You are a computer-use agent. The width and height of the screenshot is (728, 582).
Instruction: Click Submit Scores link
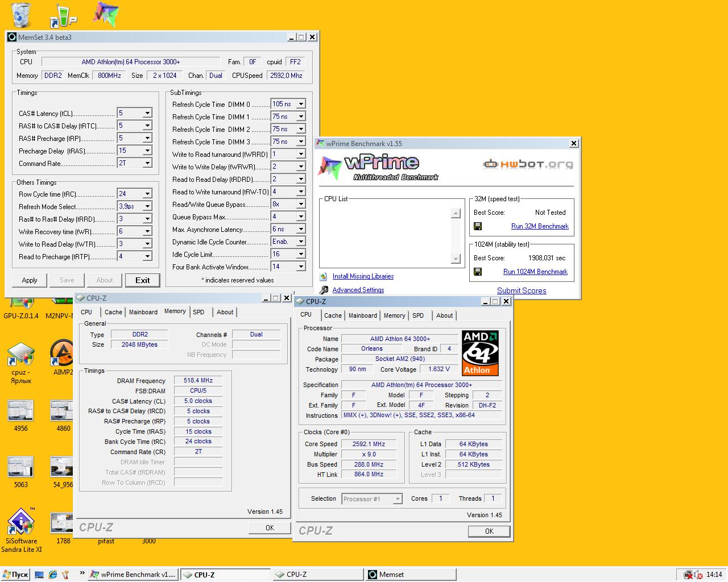522,290
